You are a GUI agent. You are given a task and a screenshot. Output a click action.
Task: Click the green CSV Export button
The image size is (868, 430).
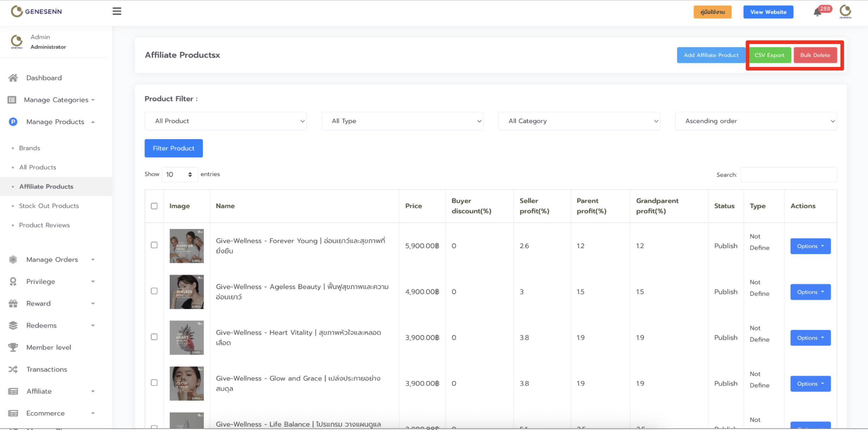pos(769,55)
